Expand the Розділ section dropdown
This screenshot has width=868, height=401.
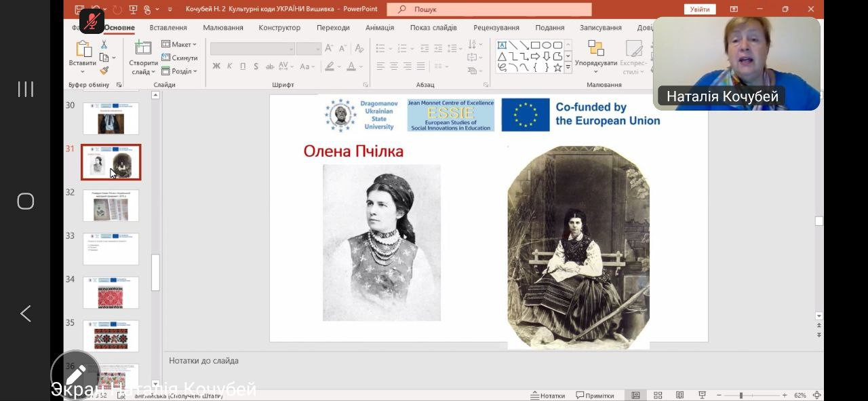tap(180, 71)
